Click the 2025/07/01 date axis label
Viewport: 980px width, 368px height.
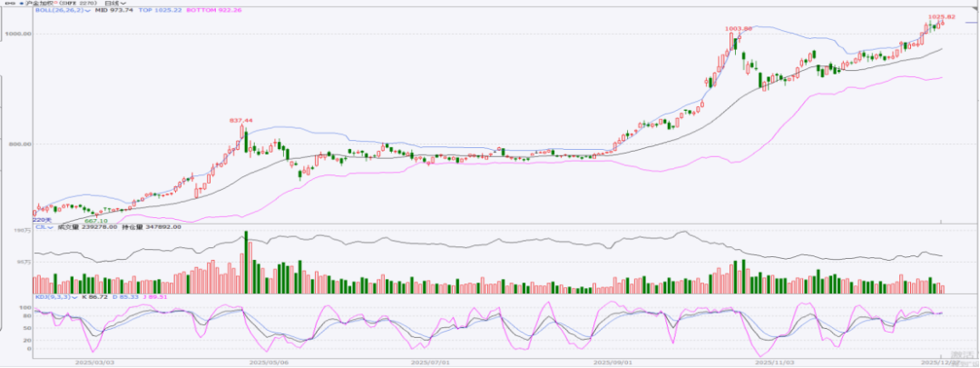(x=431, y=362)
